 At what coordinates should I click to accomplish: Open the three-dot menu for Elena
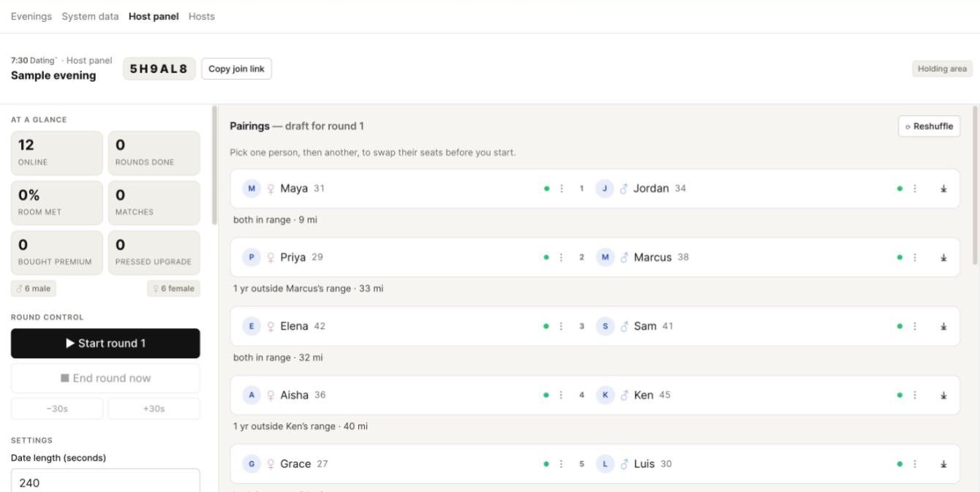click(x=562, y=326)
